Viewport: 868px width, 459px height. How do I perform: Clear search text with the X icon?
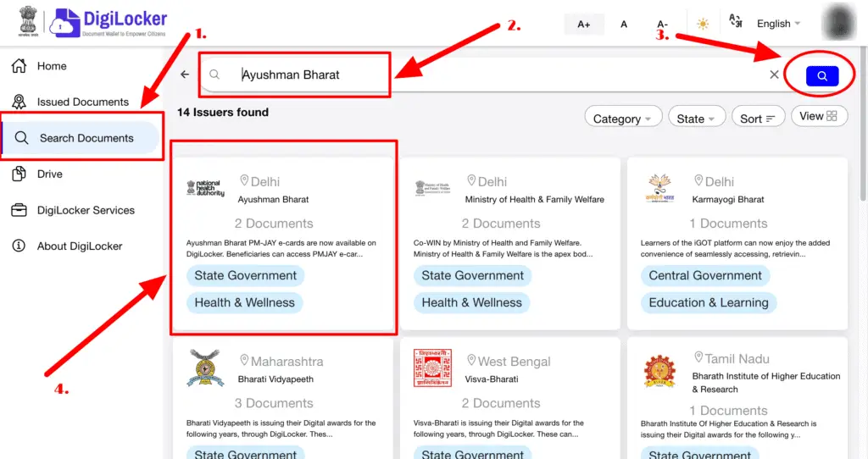[x=774, y=75]
